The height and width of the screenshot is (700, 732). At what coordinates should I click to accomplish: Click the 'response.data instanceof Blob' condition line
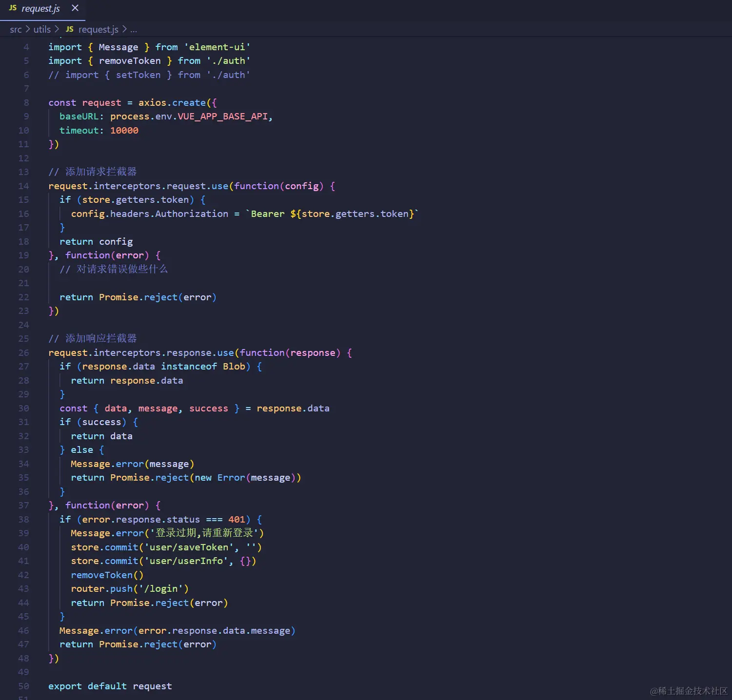coord(161,367)
